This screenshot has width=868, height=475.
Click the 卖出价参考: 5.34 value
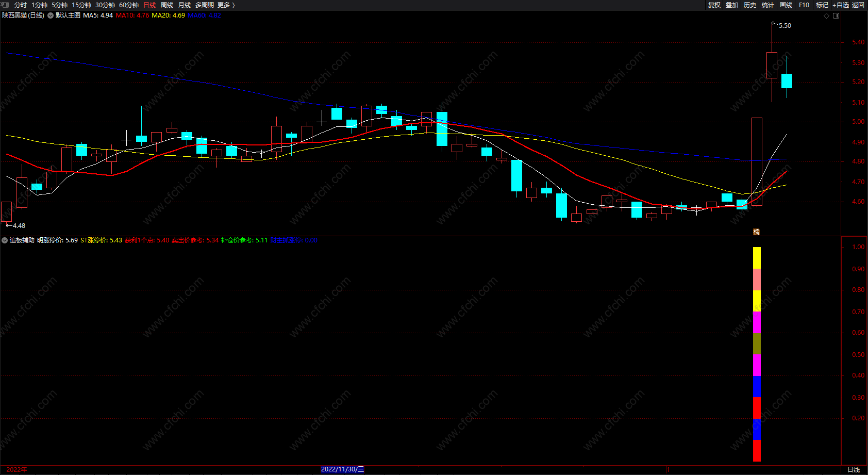tap(195, 240)
